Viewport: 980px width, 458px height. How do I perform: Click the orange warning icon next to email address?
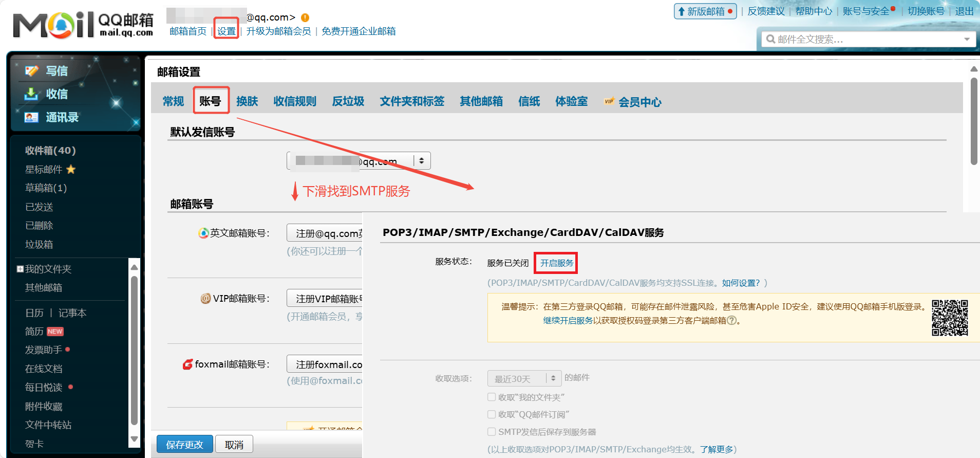pos(305,17)
